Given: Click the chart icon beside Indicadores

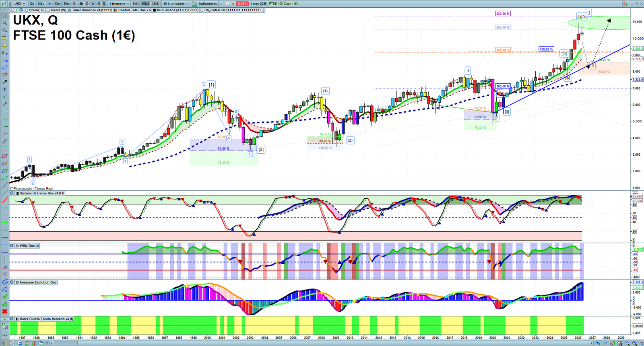Looking at the screenshot, I should pyautogui.click(x=194, y=4).
